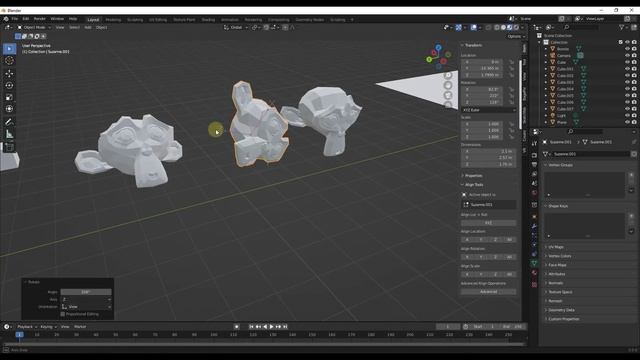Open the timeline Playback menu
The image size is (640, 360).
tap(27, 327)
